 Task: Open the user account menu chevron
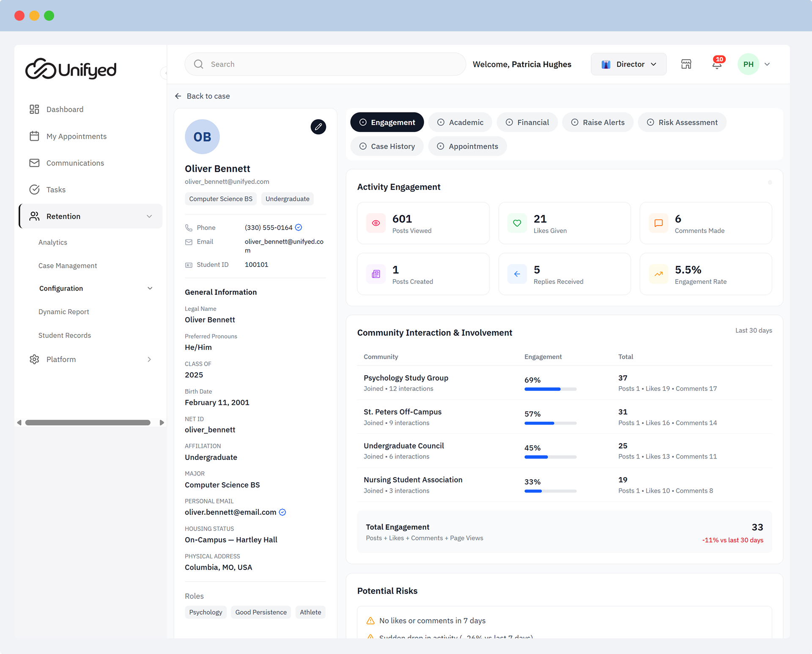(767, 64)
